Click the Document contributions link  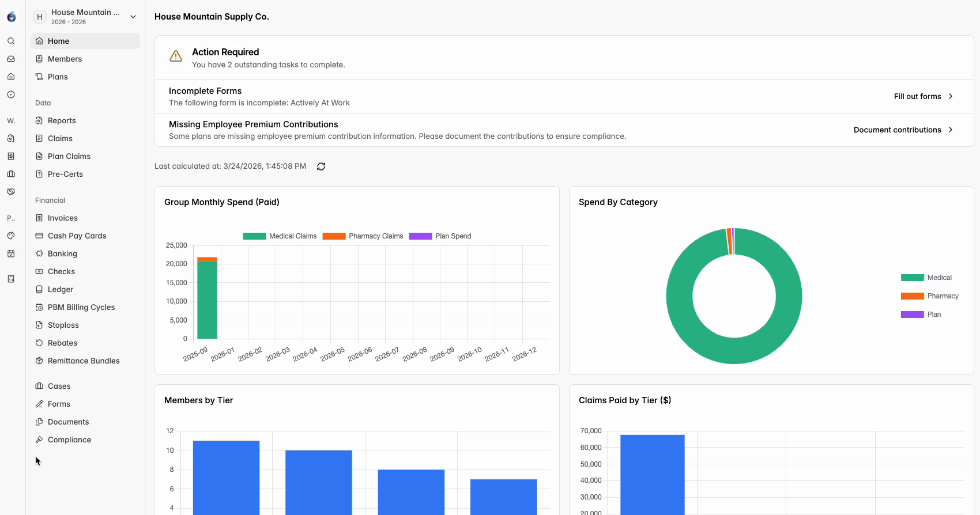tap(897, 130)
